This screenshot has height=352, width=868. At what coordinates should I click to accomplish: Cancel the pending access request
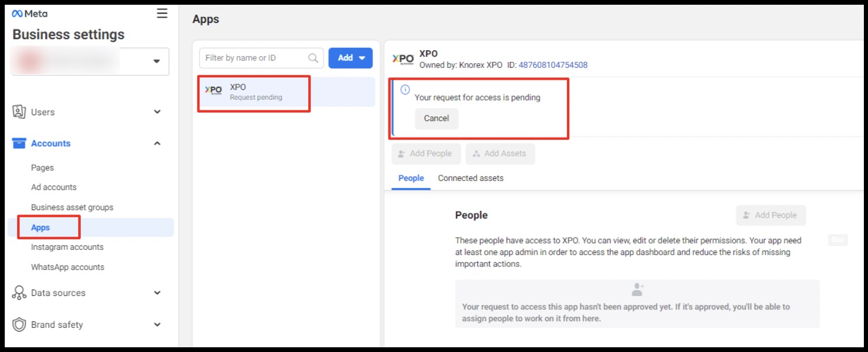(436, 118)
